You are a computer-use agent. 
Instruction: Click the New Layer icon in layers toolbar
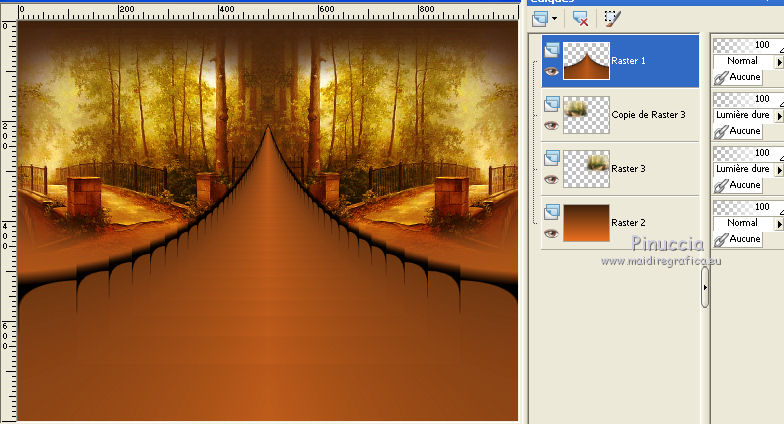(540, 19)
